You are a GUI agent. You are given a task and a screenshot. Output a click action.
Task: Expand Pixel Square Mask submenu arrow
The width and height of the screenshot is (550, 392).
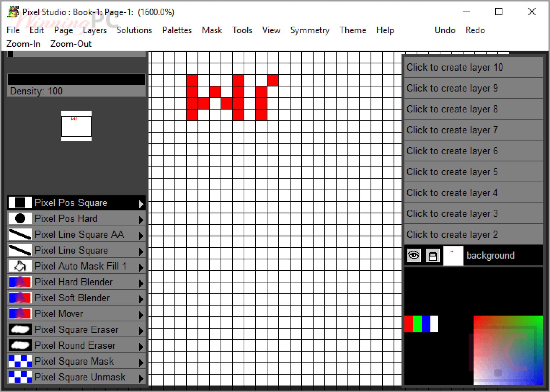141,362
